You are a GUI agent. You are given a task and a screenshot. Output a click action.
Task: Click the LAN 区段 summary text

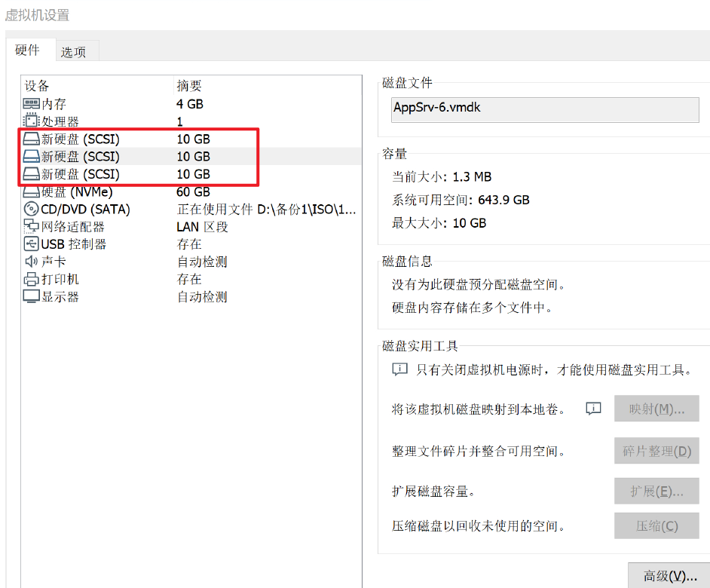(x=203, y=226)
